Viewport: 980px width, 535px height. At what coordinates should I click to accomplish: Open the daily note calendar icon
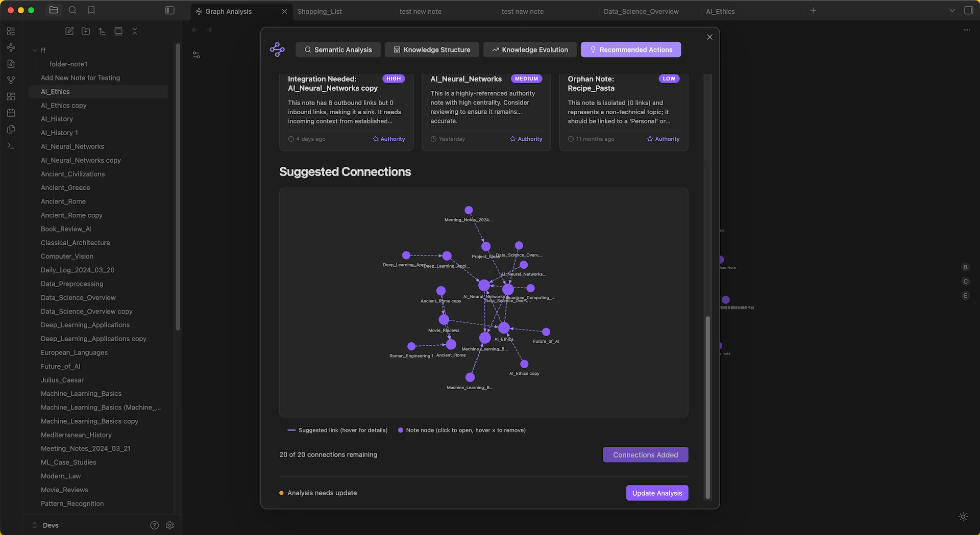coord(11,113)
